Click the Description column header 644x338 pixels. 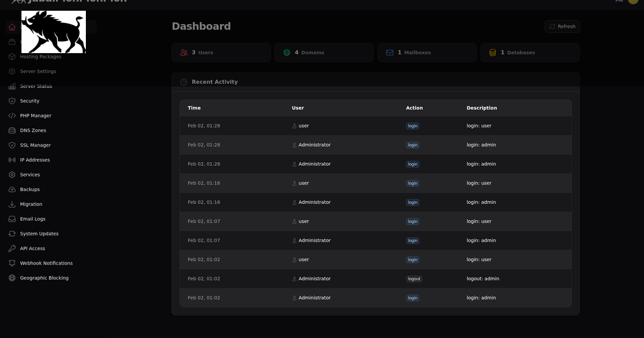[x=482, y=108]
